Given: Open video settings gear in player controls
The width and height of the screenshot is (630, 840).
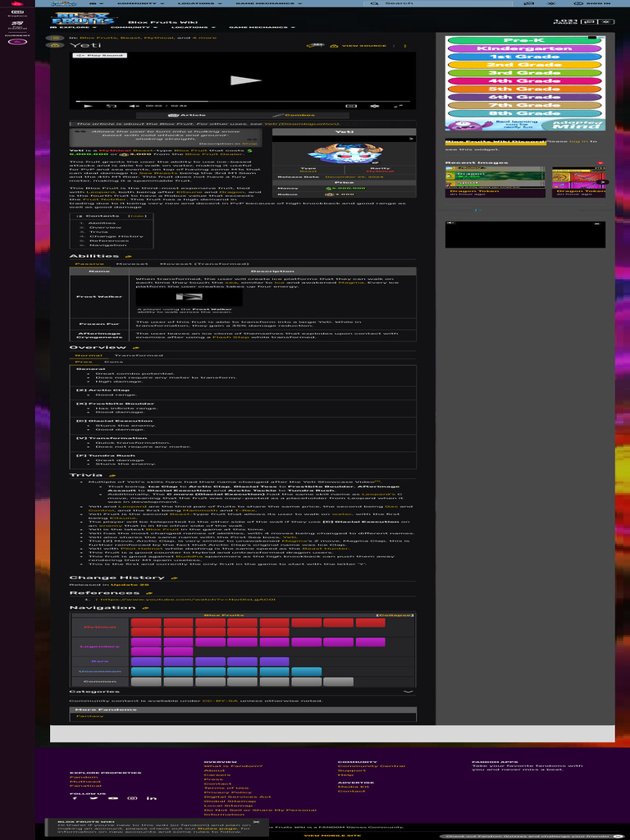Looking at the screenshot, I should [x=374, y=106].
